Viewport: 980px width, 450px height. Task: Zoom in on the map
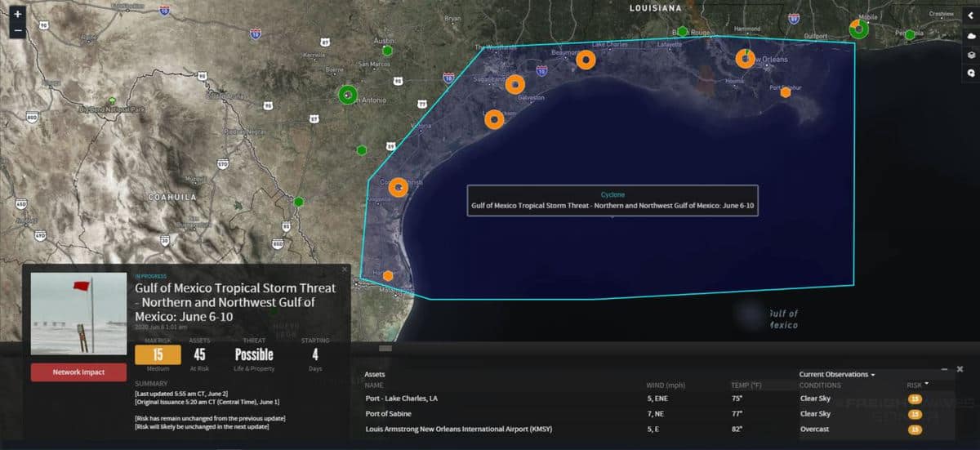(19, 15)
